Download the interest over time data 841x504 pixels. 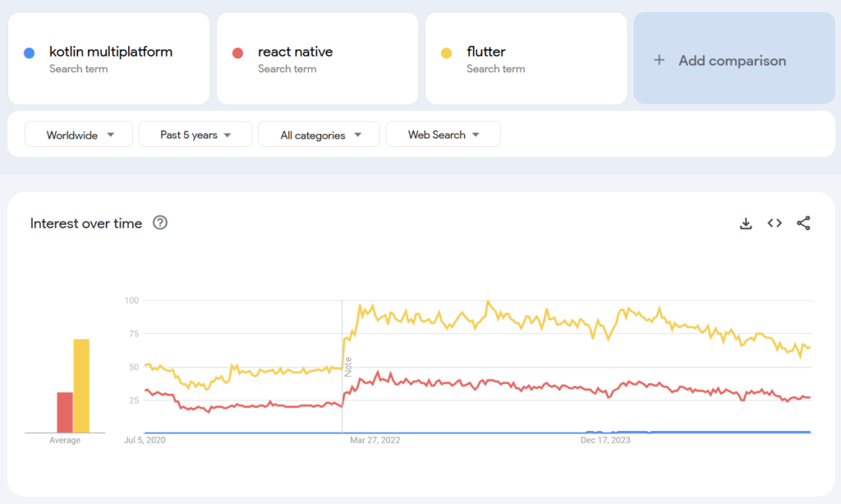tap(746, 223)
